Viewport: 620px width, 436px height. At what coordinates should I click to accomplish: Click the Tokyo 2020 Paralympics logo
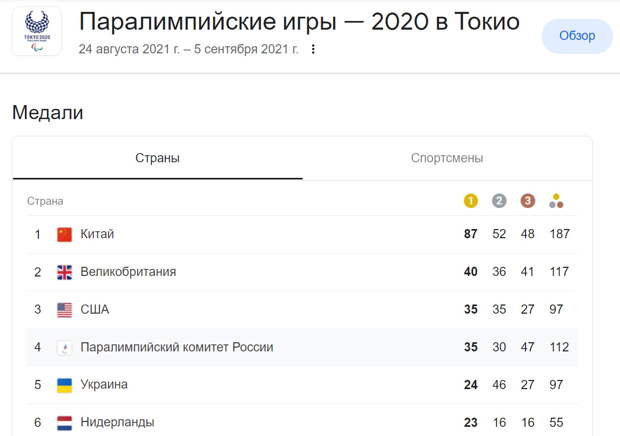(x=37, y=31)
